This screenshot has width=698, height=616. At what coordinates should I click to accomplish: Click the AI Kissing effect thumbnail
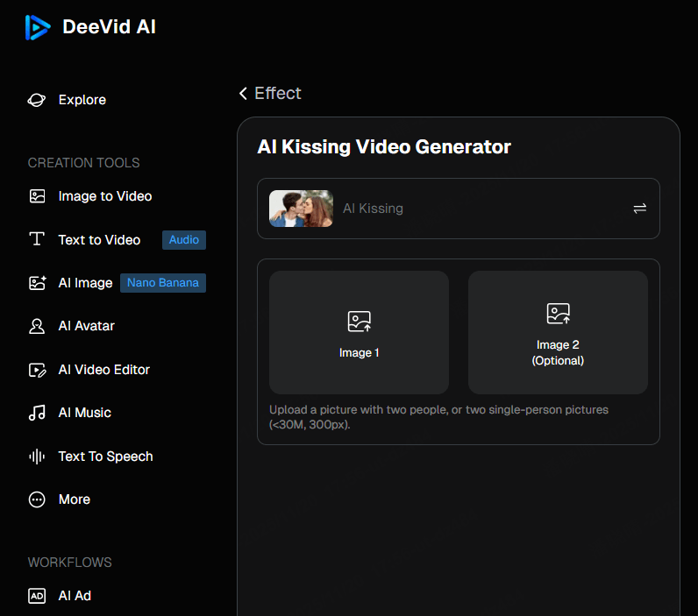coord(302,209)
